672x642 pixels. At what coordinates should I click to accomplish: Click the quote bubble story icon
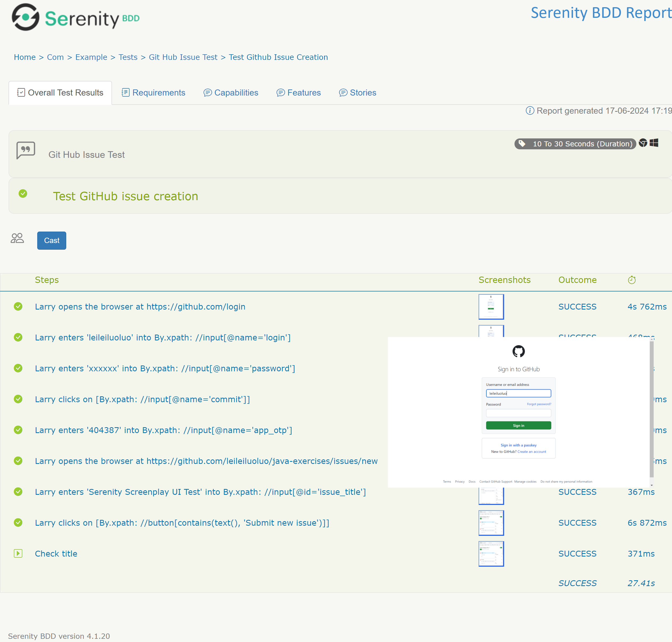coord(26,150)
